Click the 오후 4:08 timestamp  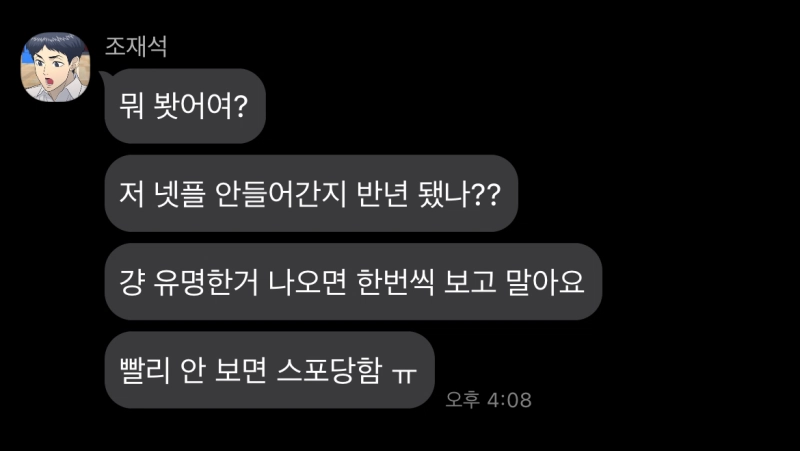coord(488,399)
